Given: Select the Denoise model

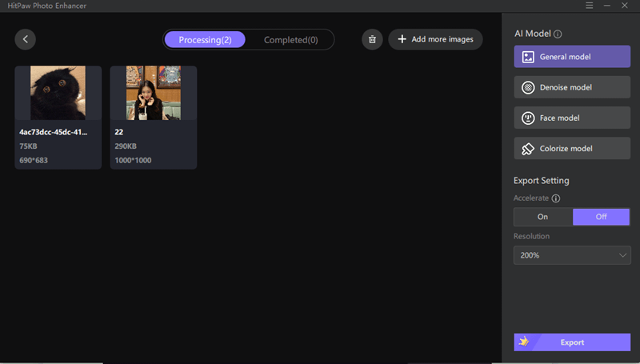Looking at the screenshot, I should [572, 87].
